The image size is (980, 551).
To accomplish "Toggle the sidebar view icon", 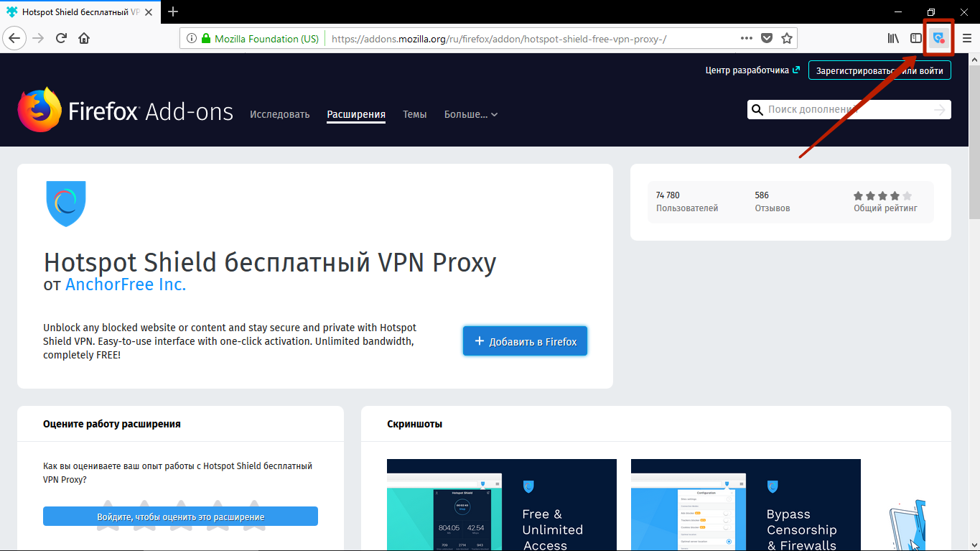I will click(x=915, y=38).
